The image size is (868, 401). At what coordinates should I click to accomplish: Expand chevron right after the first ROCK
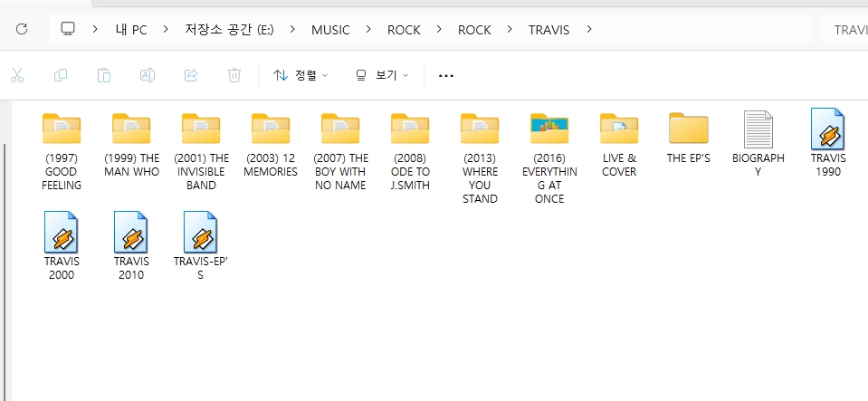439,29
